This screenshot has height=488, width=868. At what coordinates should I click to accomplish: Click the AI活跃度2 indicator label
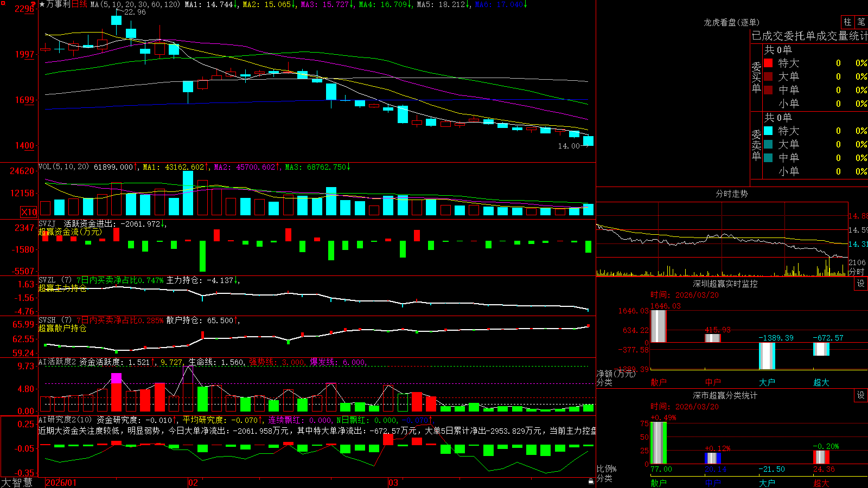coord(58,362)
